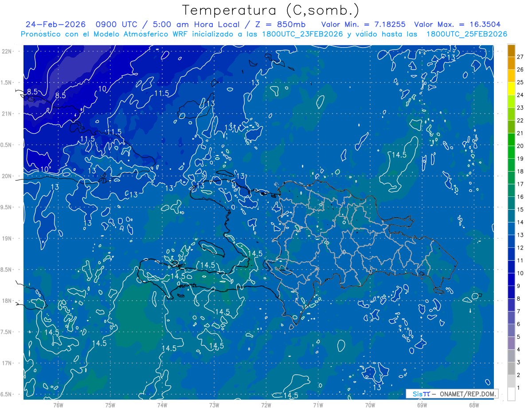Click the amber swatch between 25 and 26
Viewport: 532px width, 411px height.
tap(511, 76)
